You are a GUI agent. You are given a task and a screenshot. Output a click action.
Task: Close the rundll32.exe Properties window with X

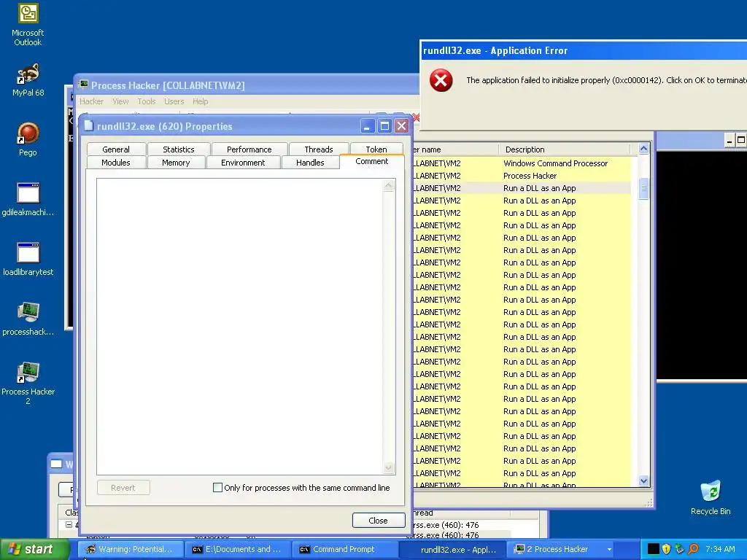[x=402, y=125]
